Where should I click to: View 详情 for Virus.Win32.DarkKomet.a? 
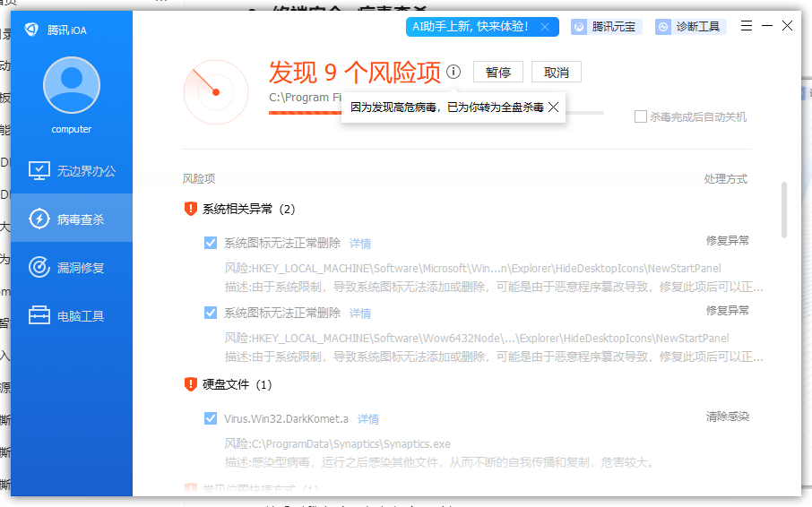(x=368, y=418)
